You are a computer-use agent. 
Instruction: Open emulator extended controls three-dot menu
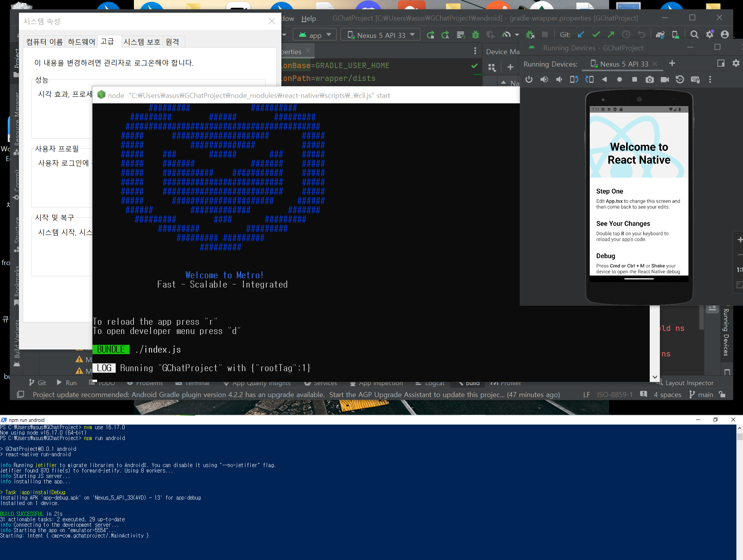(710, 79)
